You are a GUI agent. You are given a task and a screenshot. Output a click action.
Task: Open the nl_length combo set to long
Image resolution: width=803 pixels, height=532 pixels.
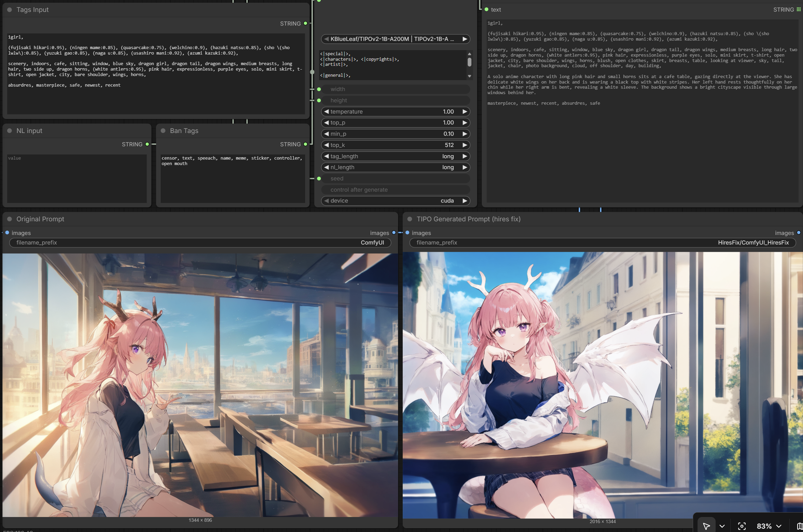pos(396,167)
